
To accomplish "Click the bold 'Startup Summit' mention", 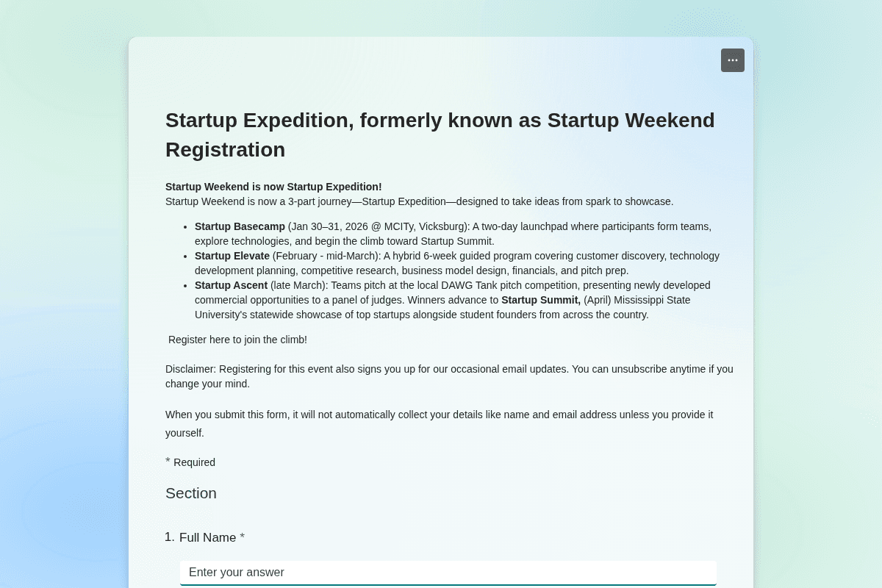I will coord(540,300).
